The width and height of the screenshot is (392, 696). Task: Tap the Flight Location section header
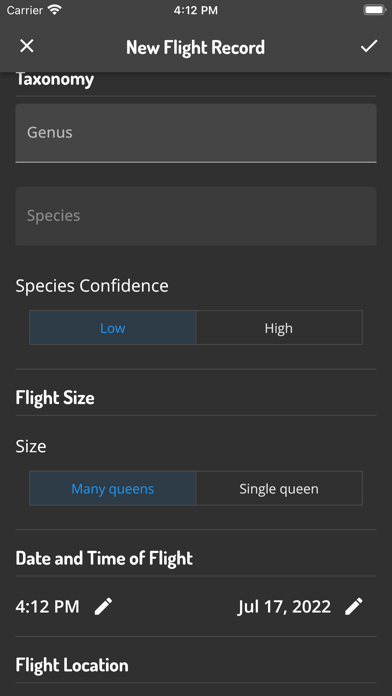[x=72, y=665]
